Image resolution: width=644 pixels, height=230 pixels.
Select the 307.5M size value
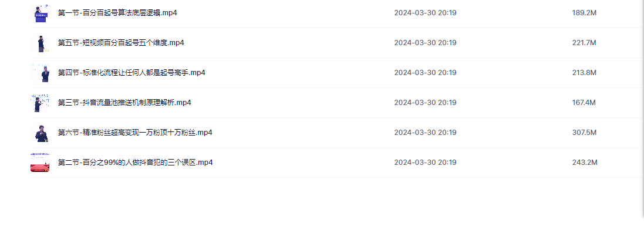coord(584,133)
